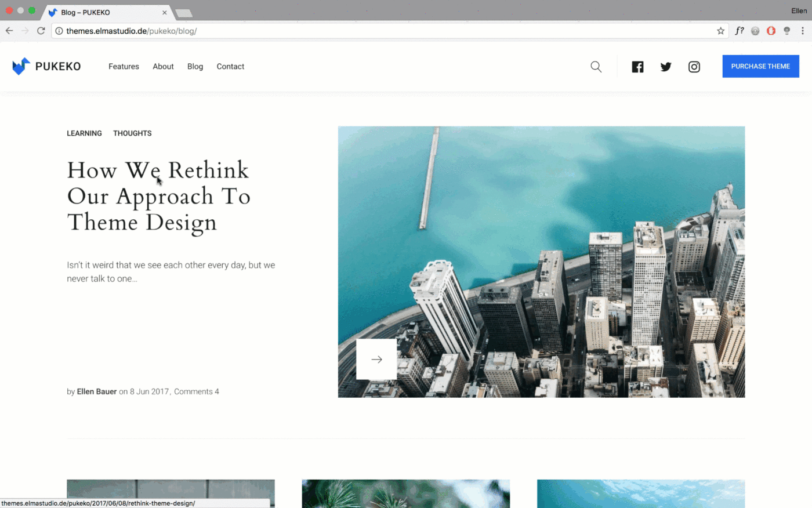Go back using the browser back arrow
This screenshot has width=812, height=508.
click(x=9, y=31)
